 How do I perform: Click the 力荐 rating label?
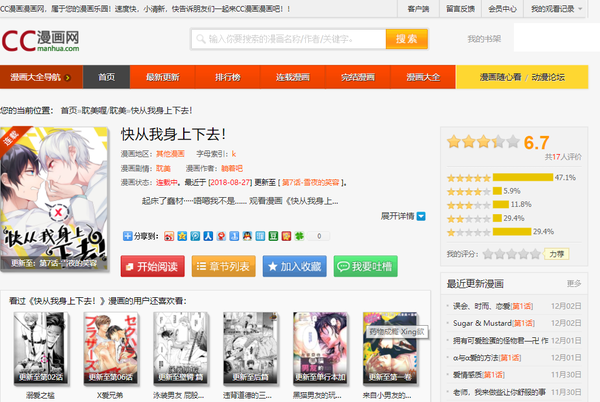(x=557, y=254)
